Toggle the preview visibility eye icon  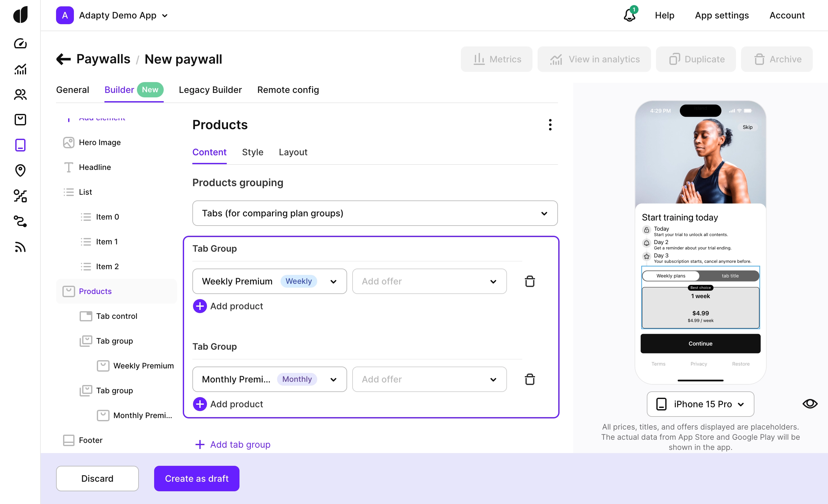[810, 404]
